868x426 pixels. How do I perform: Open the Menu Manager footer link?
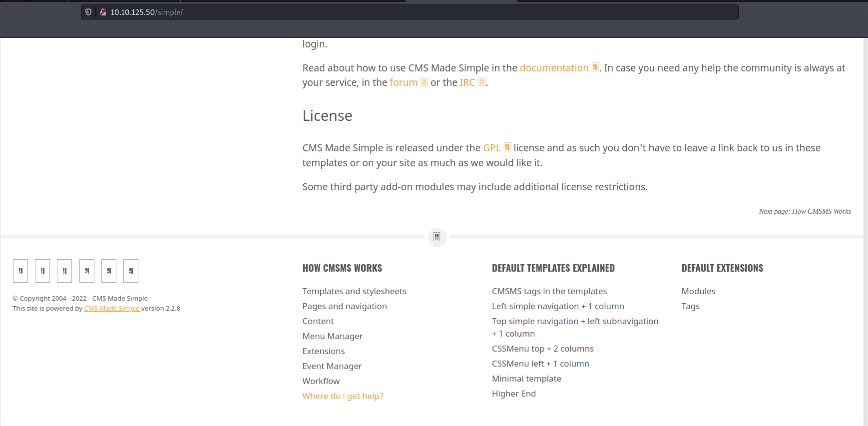[x=333, y=336]
